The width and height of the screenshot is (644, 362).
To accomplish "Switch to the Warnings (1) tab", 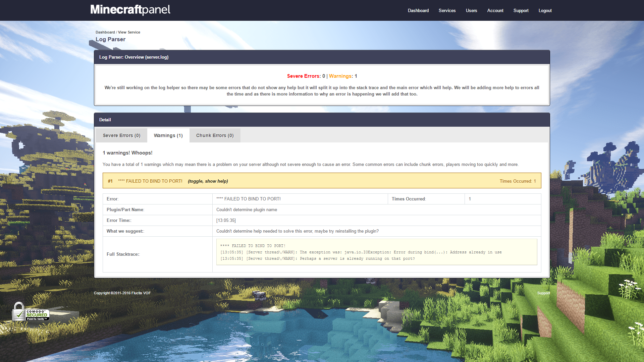I will click(168, 135).
